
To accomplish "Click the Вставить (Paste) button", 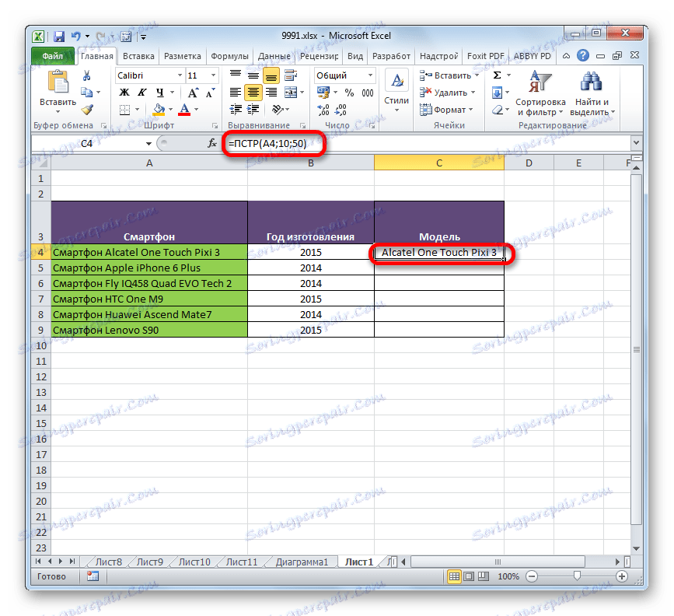I will pos(58,89).
